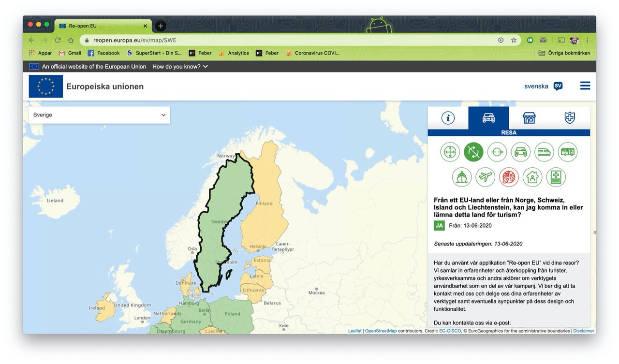Screen dimensions: 619x364
Task: Open the green extension icon in toolbar
Action: (x=531, y=40)
